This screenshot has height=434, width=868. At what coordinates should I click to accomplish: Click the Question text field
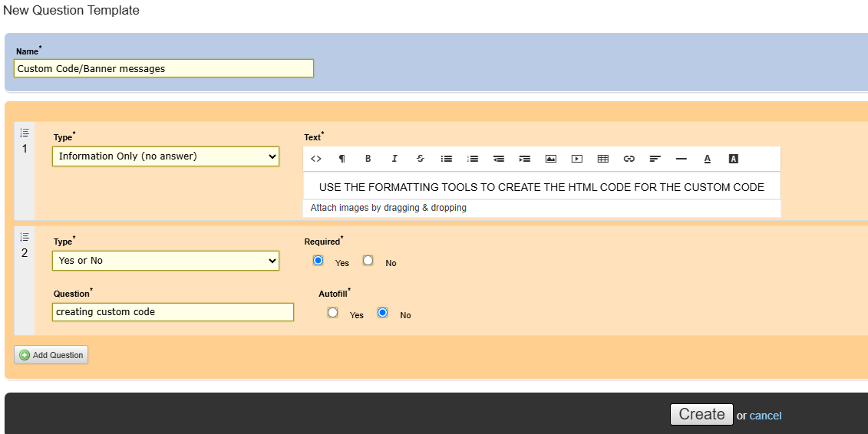pyautogui.click(x=173, y=312)
